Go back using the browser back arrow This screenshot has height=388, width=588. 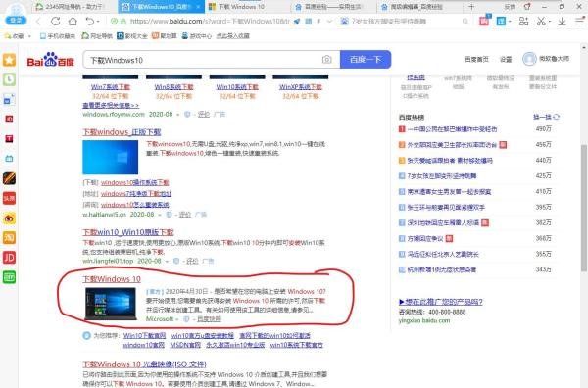tap(38, 22)
